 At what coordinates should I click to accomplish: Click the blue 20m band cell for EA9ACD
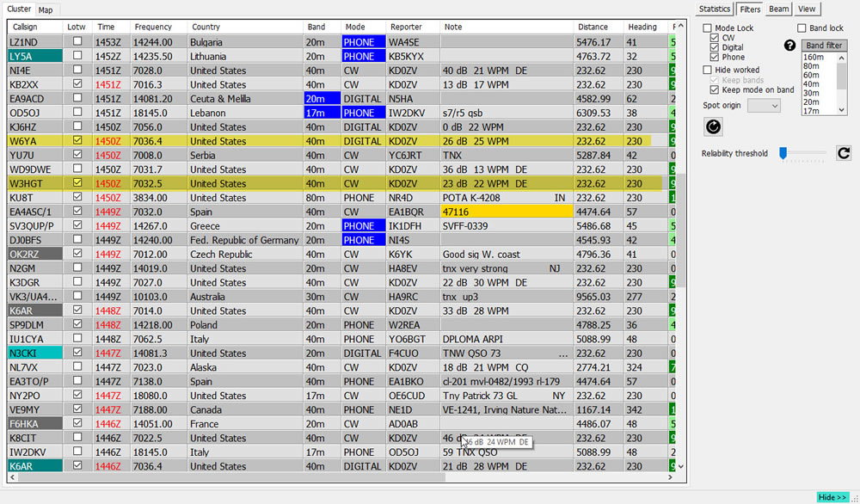pyautogui.click(x=322, y=98)
